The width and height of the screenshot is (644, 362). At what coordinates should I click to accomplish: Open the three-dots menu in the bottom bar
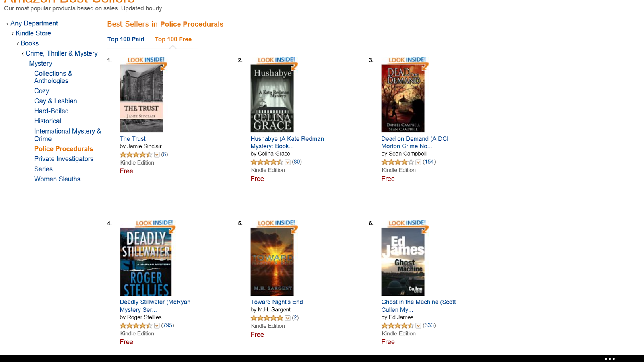pos(610,359)
